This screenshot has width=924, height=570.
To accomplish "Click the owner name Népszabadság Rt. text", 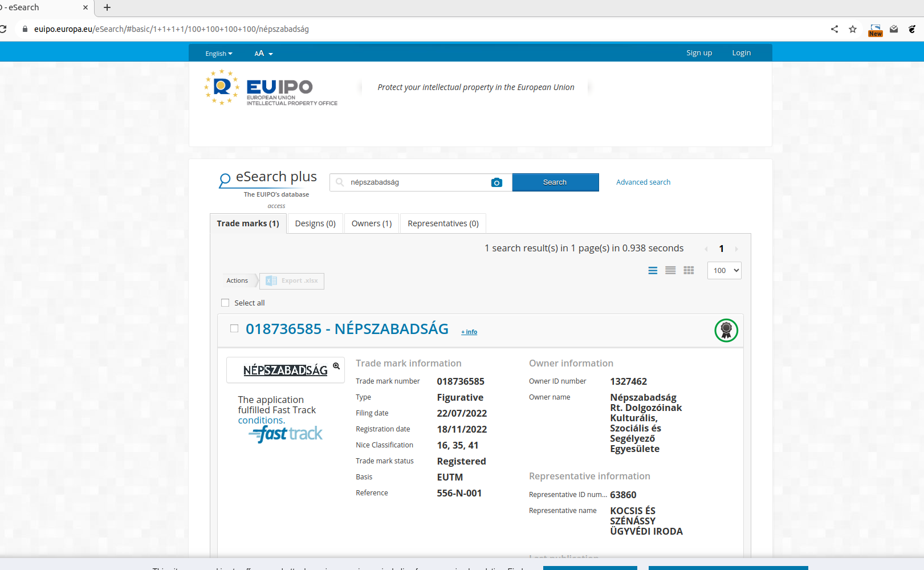I will click(646, 423).
